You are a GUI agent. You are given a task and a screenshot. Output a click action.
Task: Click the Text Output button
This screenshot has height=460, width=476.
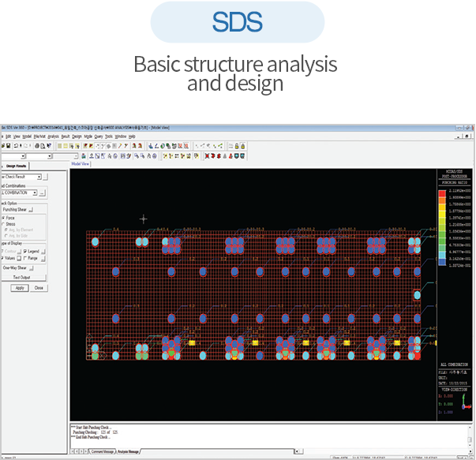click(x=22, y=277)
